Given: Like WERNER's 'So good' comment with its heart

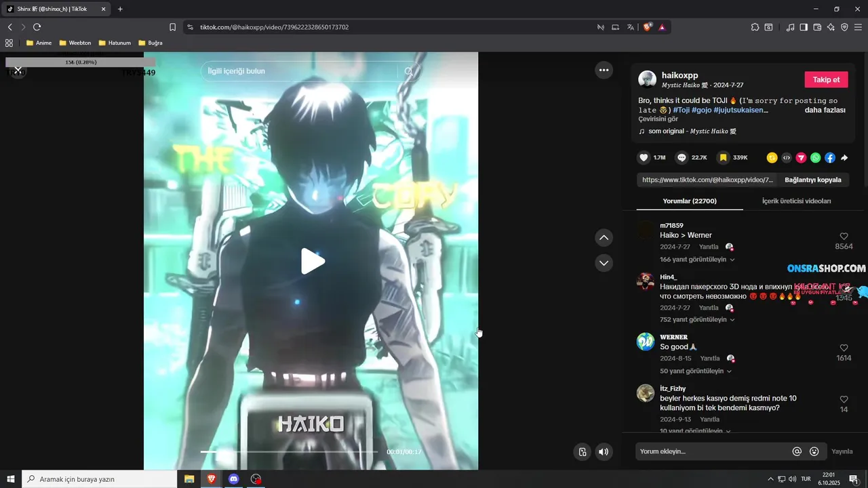Looking at the screenshot, I should tap(844, 348).
